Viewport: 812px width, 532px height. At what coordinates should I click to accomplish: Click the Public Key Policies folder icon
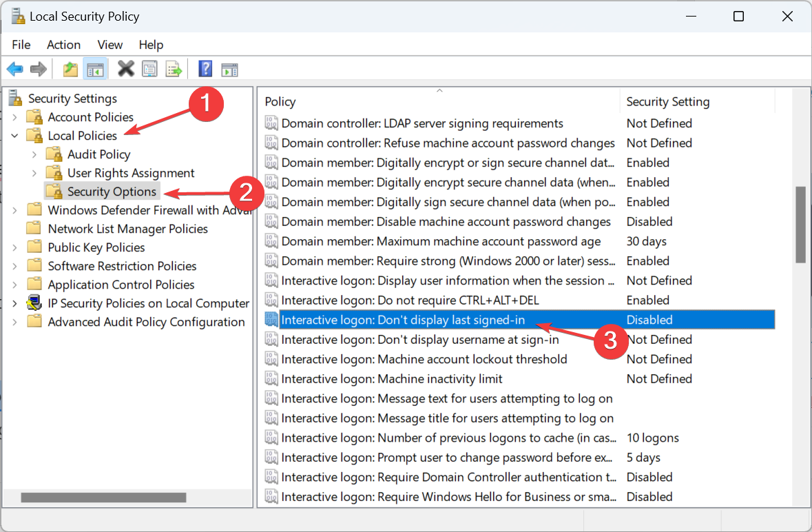tap(34, 247)
